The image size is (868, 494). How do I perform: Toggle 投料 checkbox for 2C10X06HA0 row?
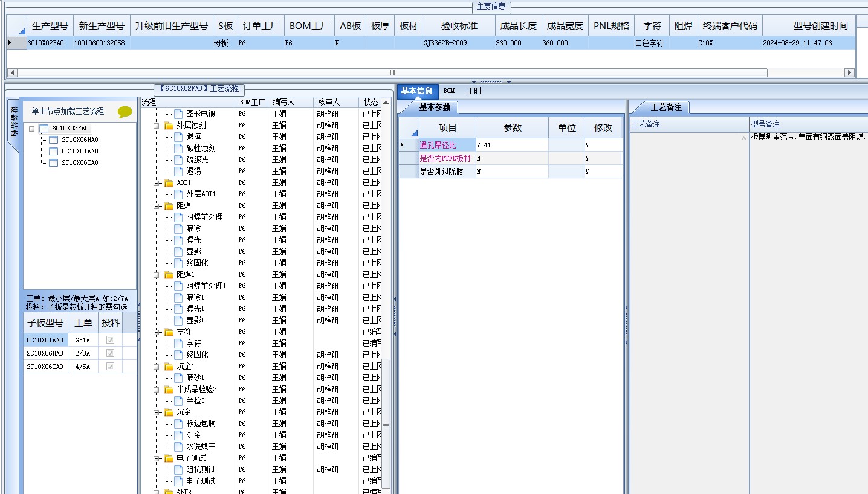[x=110, y=353]
